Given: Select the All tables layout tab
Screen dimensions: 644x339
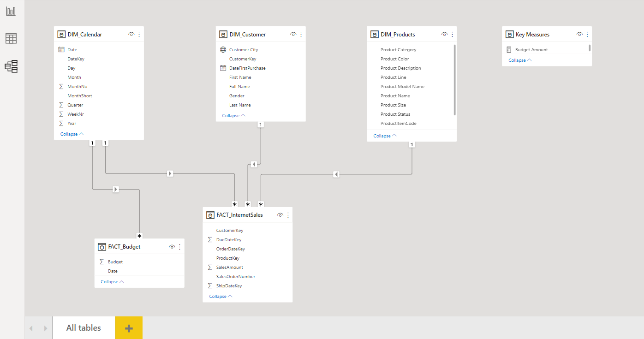Looking at the screenshot, I should pyautogui.click(x=83, y=328).
